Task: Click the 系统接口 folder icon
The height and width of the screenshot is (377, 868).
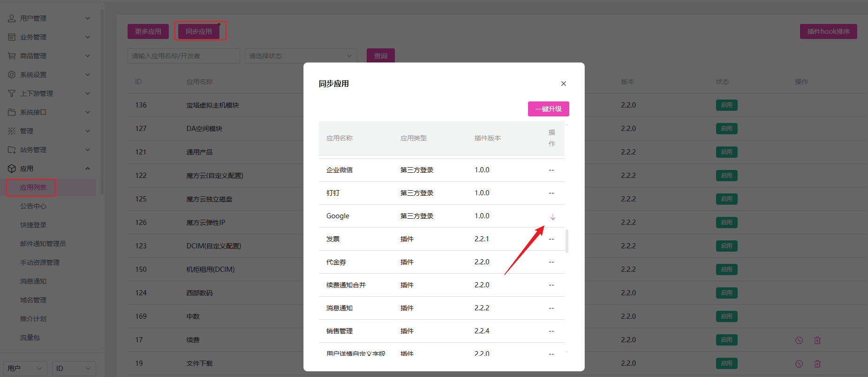Action: pos(12,112)
